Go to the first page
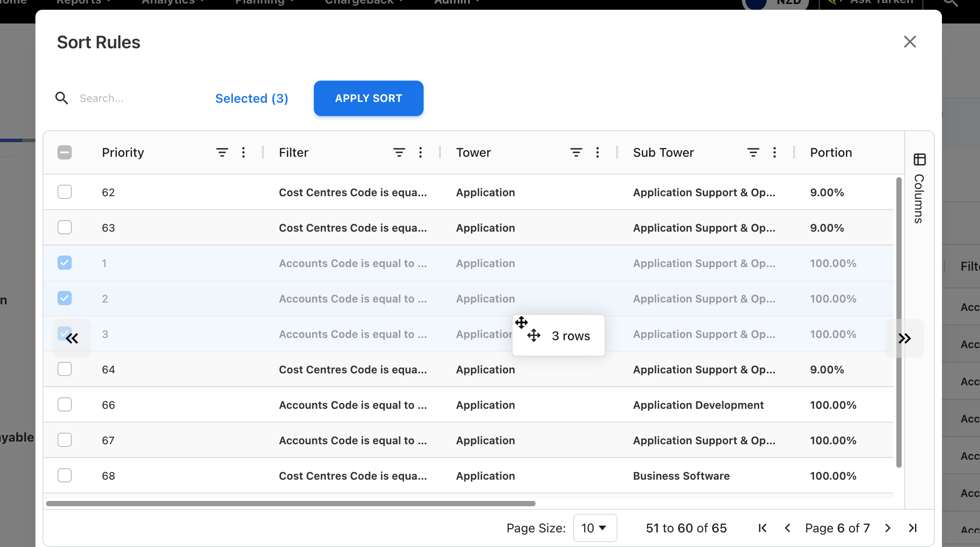 click(x=762, y=528)
